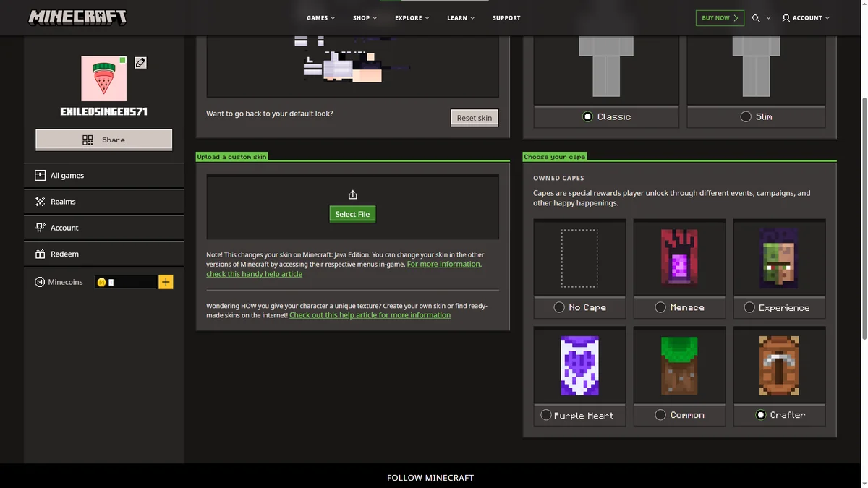Click the Slim skin model preview

[x=756, y=67]
